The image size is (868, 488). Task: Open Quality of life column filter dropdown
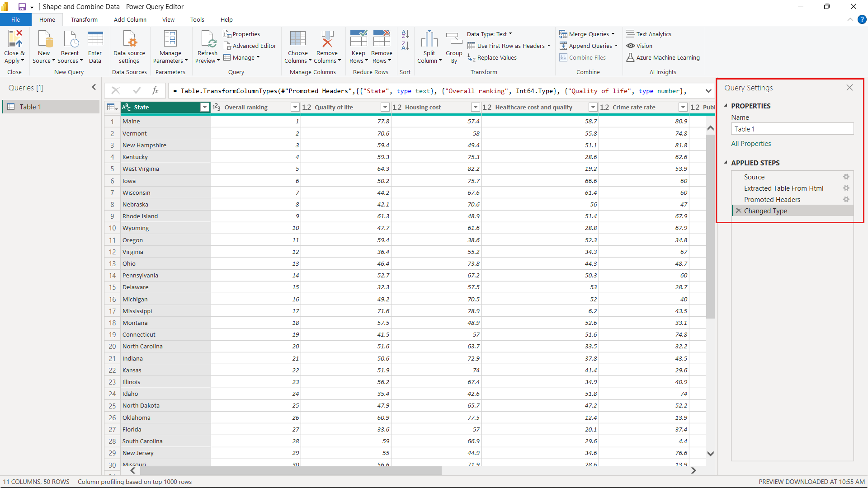point(385,107)
